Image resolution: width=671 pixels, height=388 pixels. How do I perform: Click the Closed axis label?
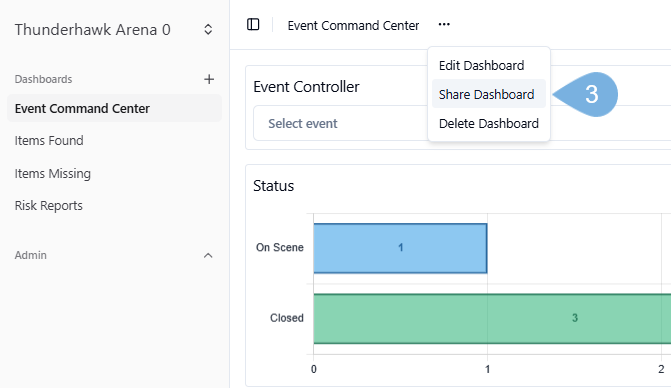click(x=286, y=318)
